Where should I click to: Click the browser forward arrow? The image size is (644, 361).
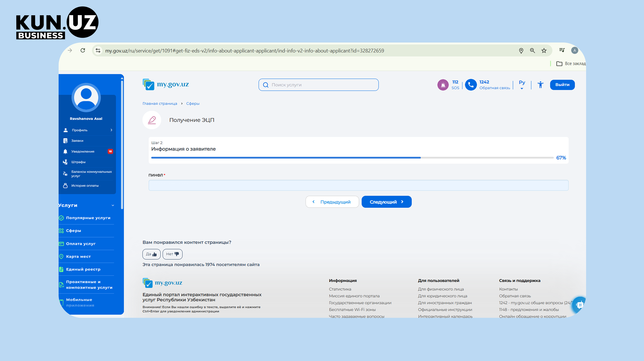(70, 50)
